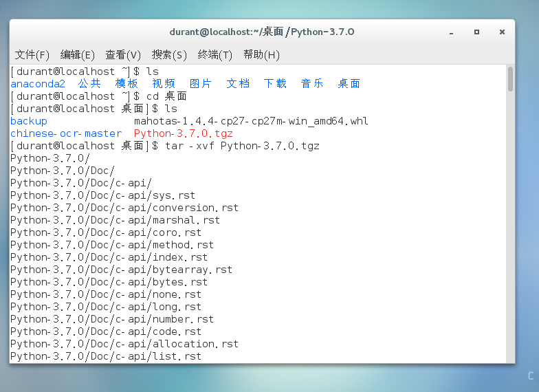Click the bytes.rst output line
Image resolution: width=539 pixels, height=392 pixels.
click(109, 282)
